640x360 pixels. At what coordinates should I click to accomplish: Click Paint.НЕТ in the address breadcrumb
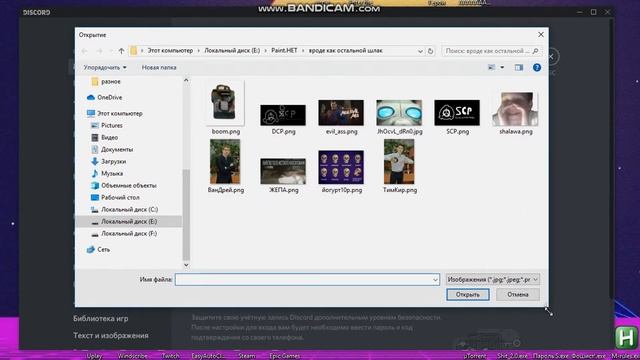click(x=284, y=51)
